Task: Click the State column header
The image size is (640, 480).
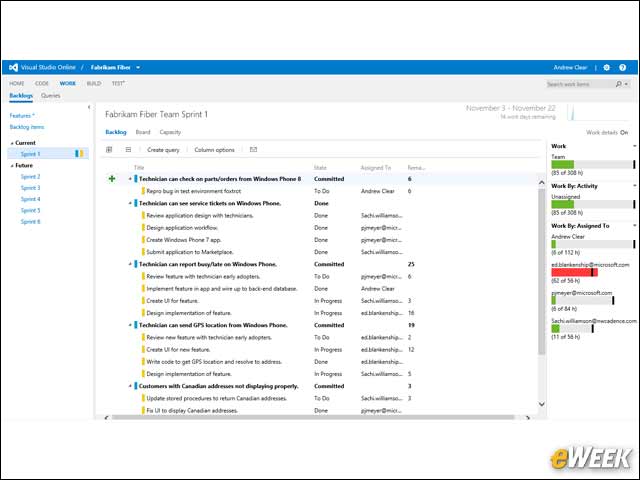Action: (x=320, y=168)
